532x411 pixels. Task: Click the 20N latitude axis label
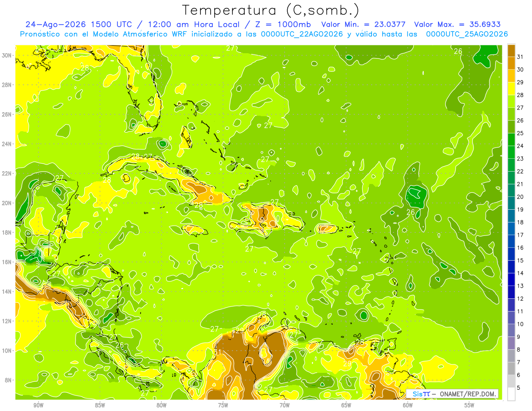(x=7, y=203)
